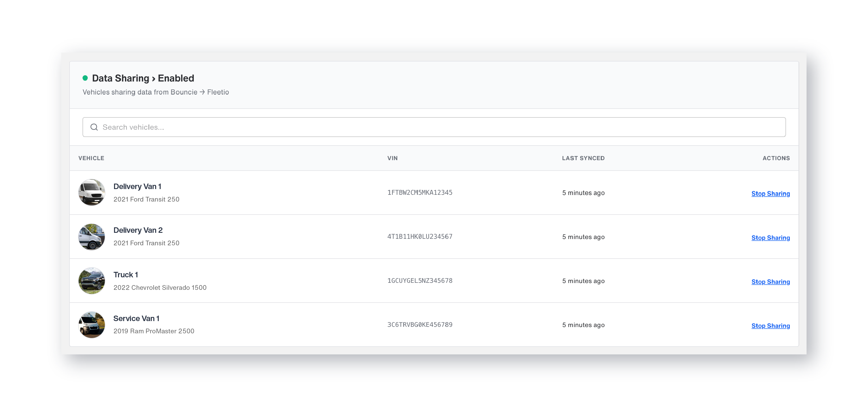
Task: Click Delivery Van 2's 5 minutes ago value
Action: [x=583, y=237]
